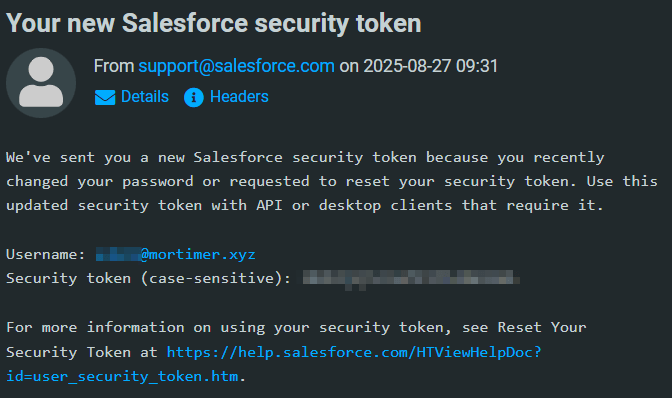Click the line starting with changed your password
The width and height of the screenshot is (672, 398).
(332, 182)
